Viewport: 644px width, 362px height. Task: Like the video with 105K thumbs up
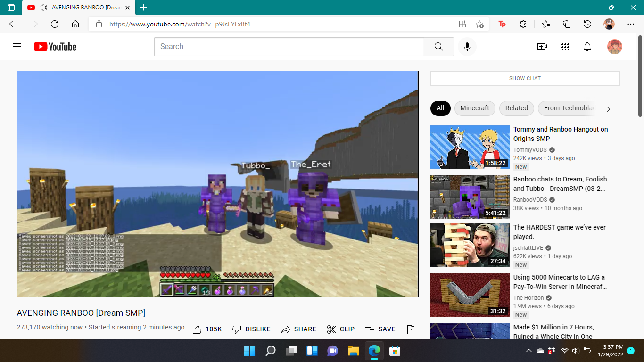pos(207,329)
